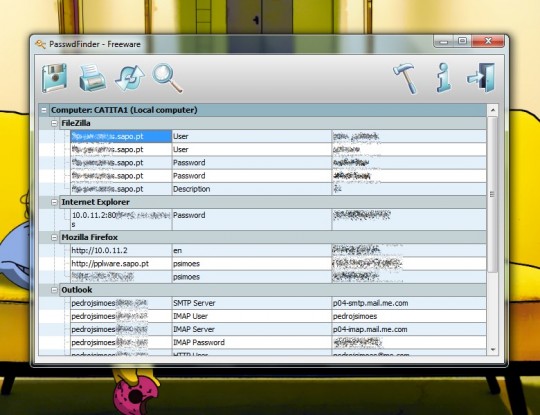Click the key icon in the title bar
The height and width of the screenshot is (415, 540).
pyautogui.click(x=40, y=44)
